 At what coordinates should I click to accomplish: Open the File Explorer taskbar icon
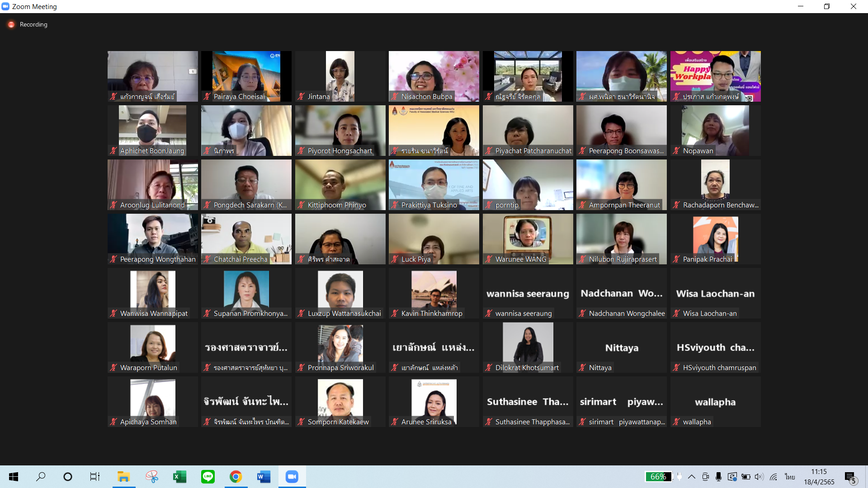pyautogui.click(x=123, y=477)
